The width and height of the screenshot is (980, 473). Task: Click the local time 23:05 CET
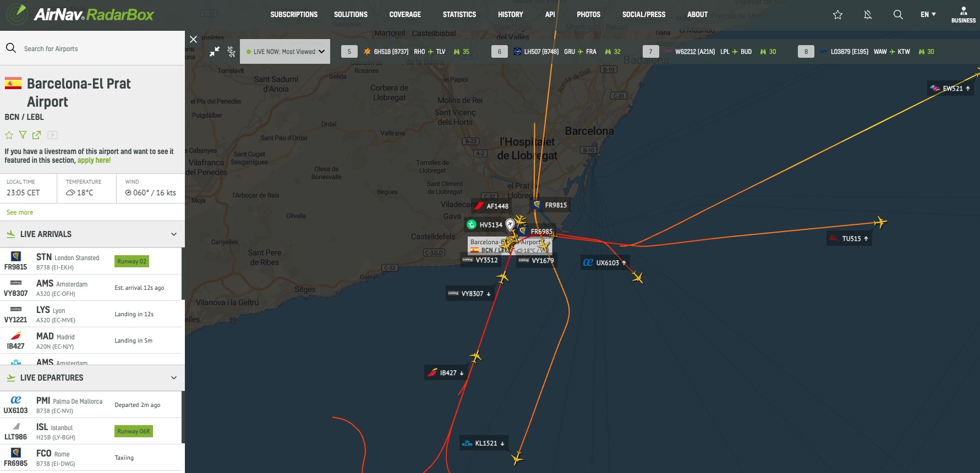click(x=23, y=193)
